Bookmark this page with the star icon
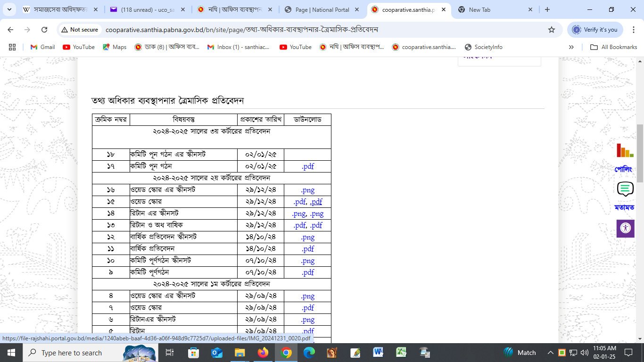Screen dimensions: 644x362 click(x=551, y=30)
